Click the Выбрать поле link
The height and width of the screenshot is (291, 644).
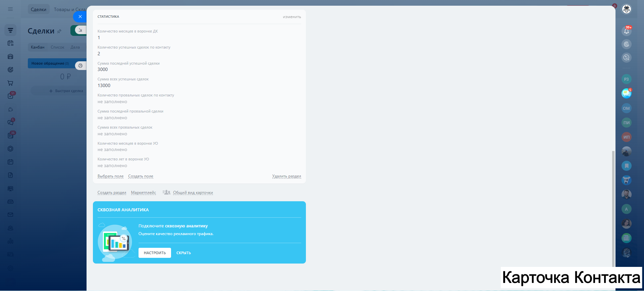pos(110,176)
